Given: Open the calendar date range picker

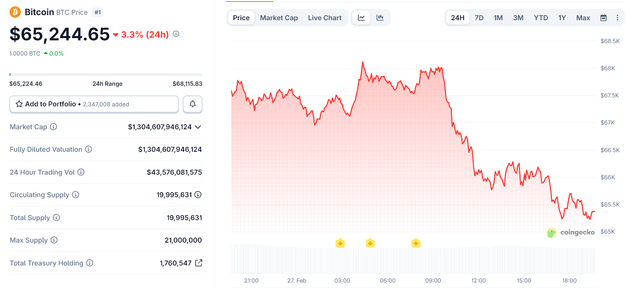Looking at the screenshot, I should coord(603,18).
